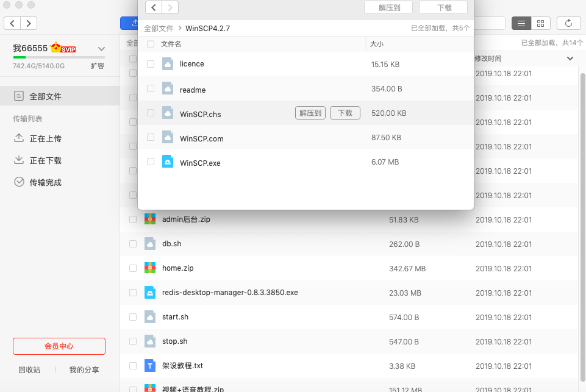Switch to list view icon
Viewport: 586px width, 392px height.
click(x=521, y=23)
